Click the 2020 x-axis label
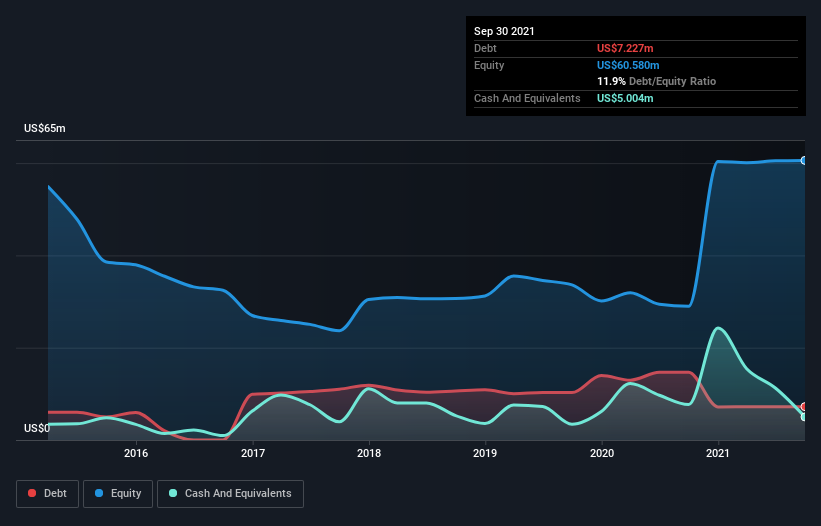821x526 pixels. tap(602, 453)
